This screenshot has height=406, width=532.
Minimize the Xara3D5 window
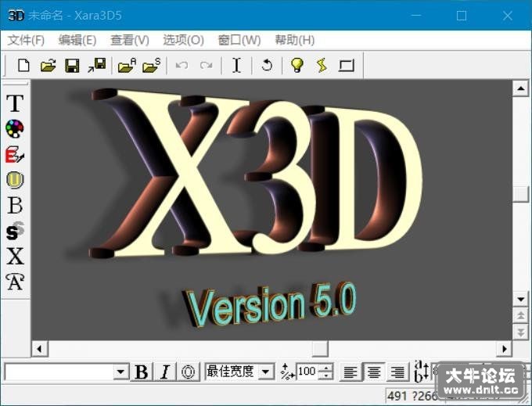416,16
